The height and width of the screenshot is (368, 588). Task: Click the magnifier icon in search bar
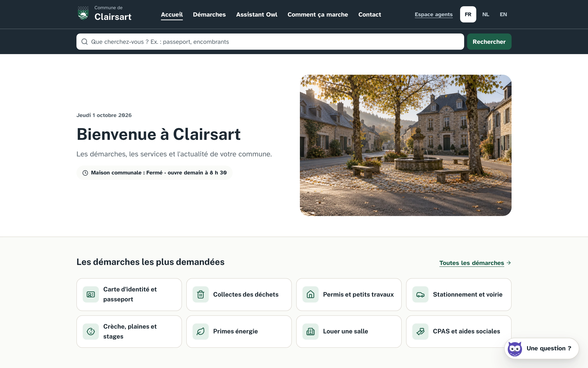[84, 42]
